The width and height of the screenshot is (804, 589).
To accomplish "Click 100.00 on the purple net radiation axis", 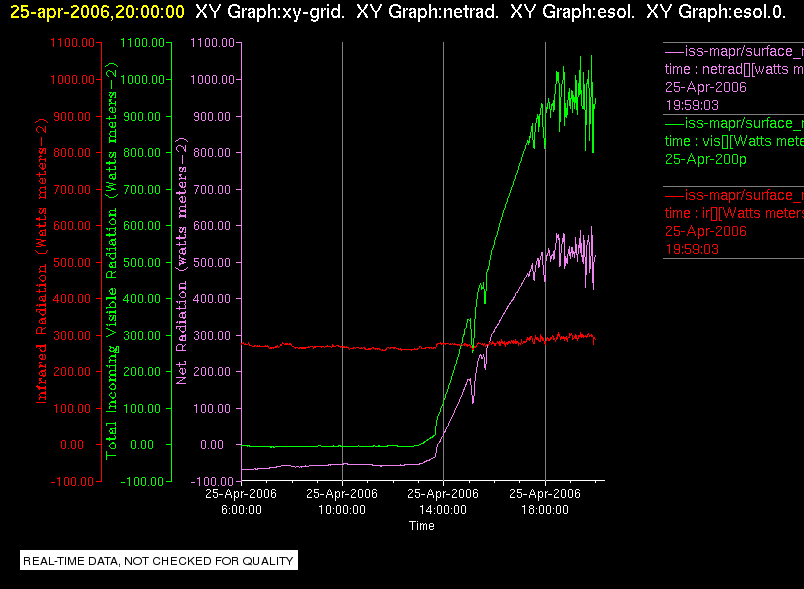I will coord(212,409).
